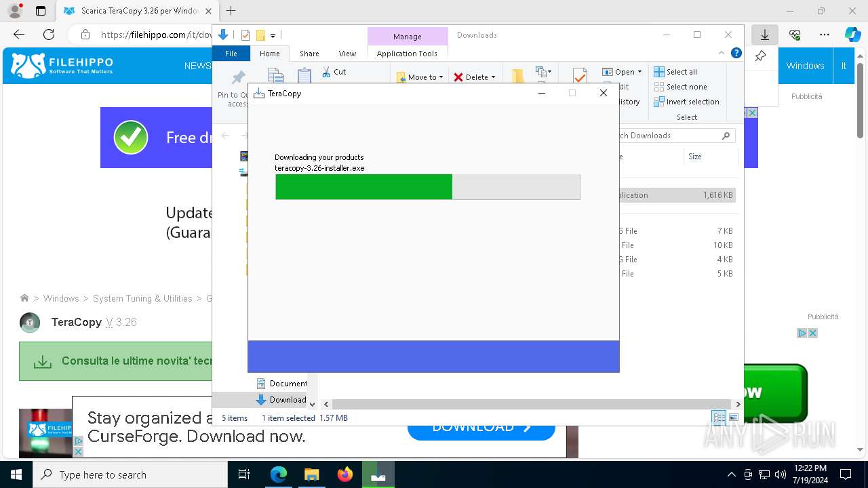Screen dimensions: 868x488
Task: Click FileHippo logo in page header
Action: tap(62, 66)
